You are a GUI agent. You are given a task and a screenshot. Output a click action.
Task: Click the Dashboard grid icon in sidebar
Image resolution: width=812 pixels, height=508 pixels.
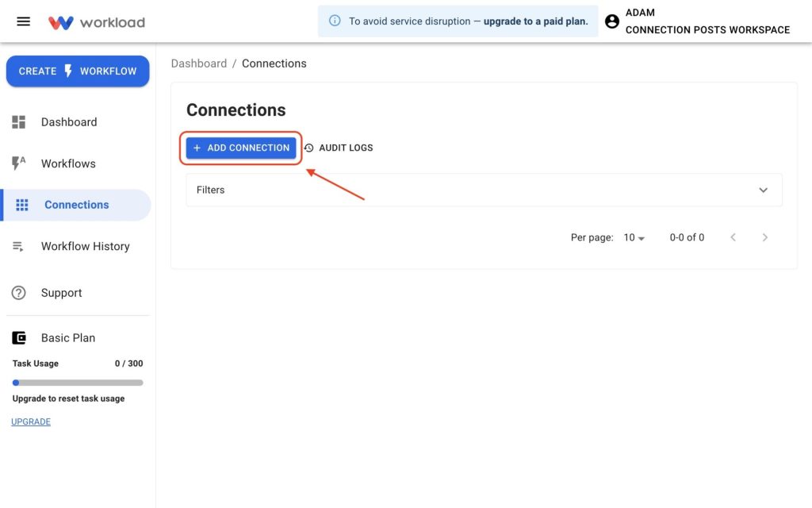(19, 121)
